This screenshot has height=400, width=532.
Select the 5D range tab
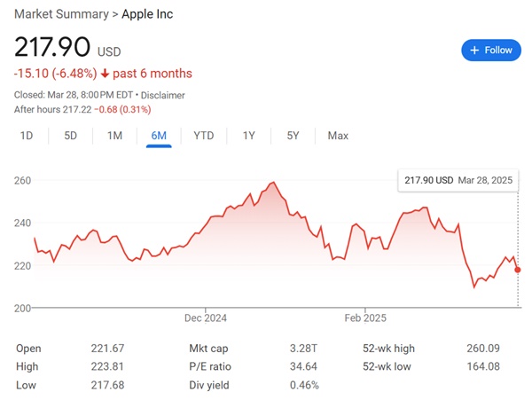[71, 136]
